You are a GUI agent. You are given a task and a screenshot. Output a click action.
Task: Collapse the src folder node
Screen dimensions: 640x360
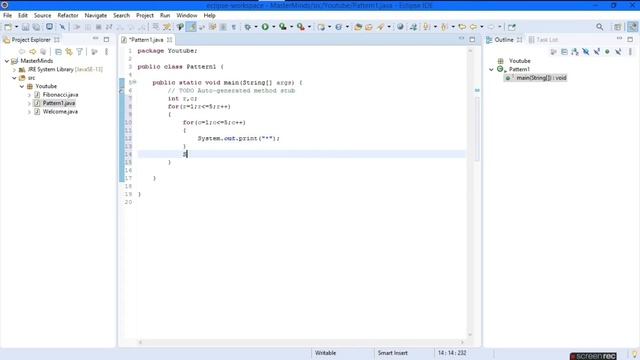pyautogui.click(x=14, y=78)
